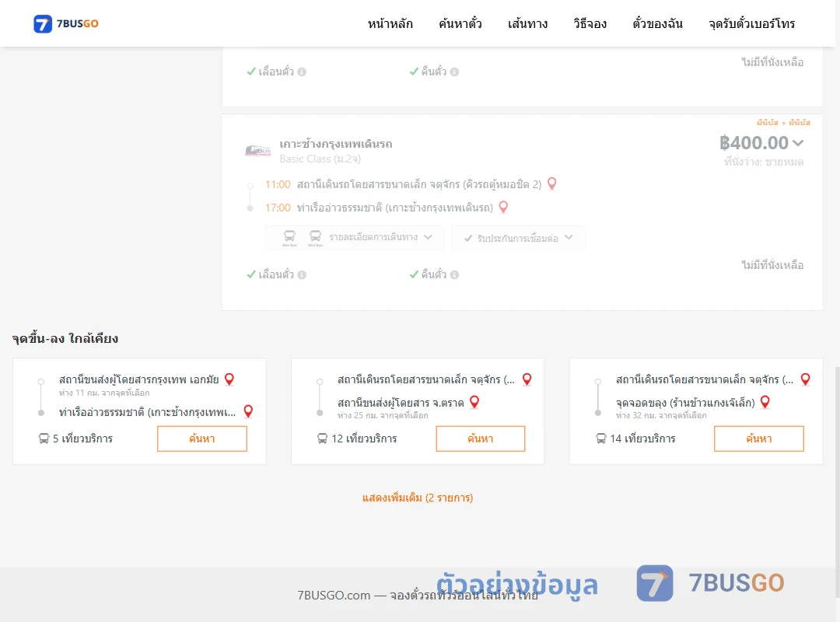
Task: Click แสดงเพิ่มเติม (2 รายการ) link
Action: pos(418,498)
